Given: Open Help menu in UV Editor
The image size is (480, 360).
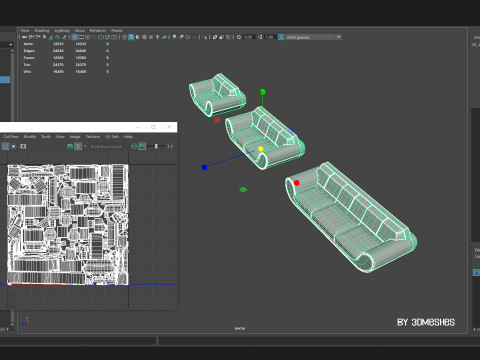Looking at the screenshot, I should [x=128, y=137].
